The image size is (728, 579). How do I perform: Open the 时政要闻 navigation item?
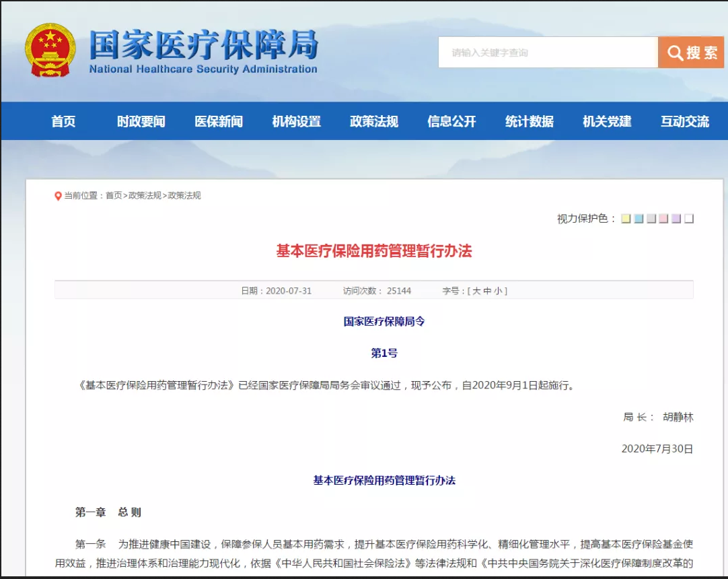141,121
